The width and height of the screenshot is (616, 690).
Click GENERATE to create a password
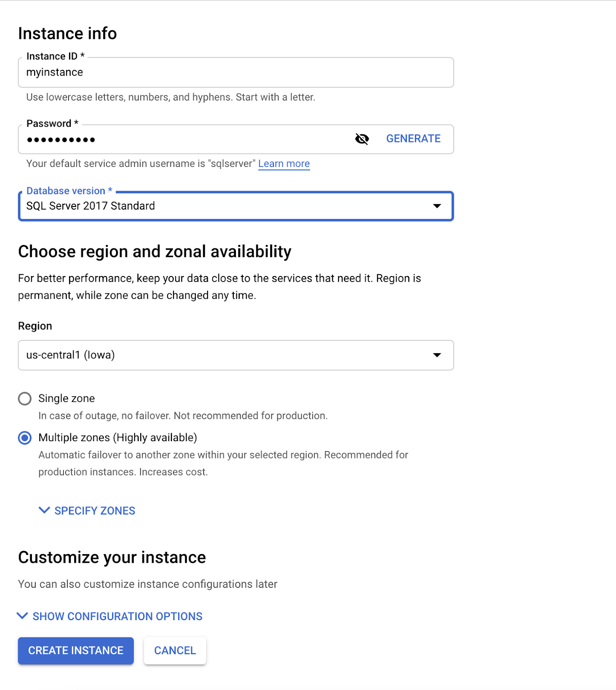pyautogui.click(x=413, y=138)
